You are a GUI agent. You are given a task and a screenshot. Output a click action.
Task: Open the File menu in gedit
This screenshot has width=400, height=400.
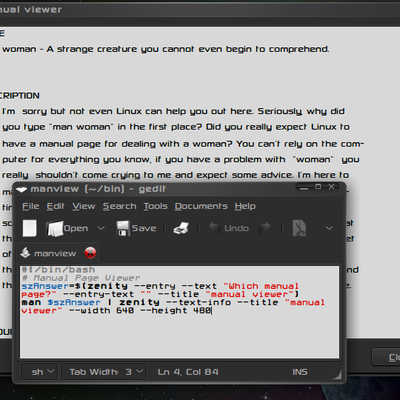[x=31, y=206]
